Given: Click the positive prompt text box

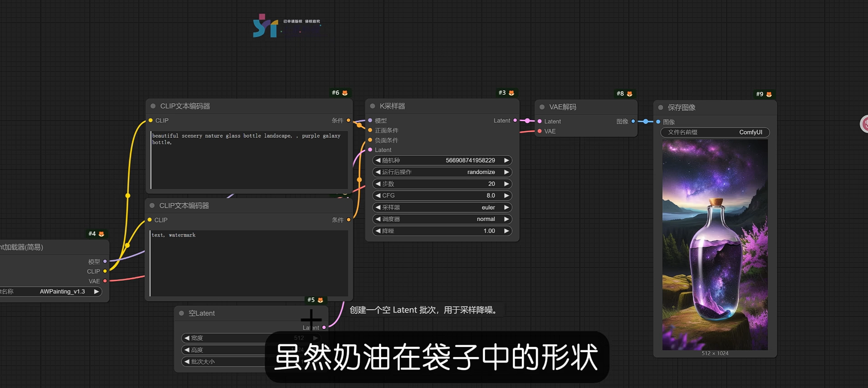Looking at the screenshot, I should tap(249, 159).
